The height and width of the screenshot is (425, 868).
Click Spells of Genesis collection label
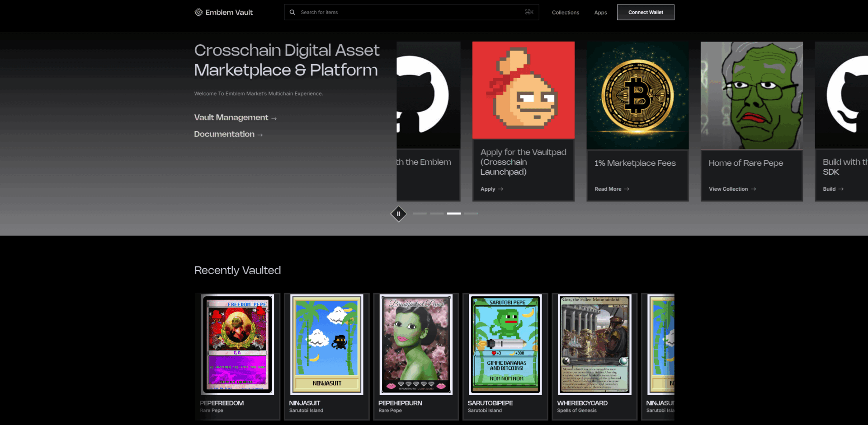pyautogui.click(x=577, y=411)
